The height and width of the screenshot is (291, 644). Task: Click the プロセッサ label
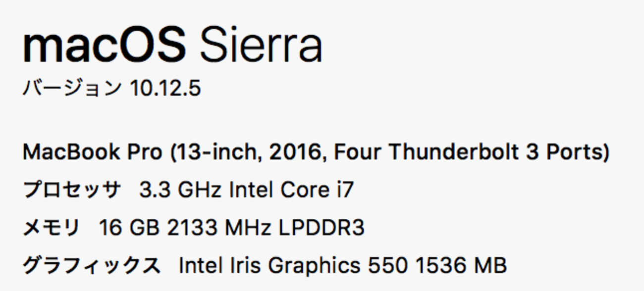point(72,191)
